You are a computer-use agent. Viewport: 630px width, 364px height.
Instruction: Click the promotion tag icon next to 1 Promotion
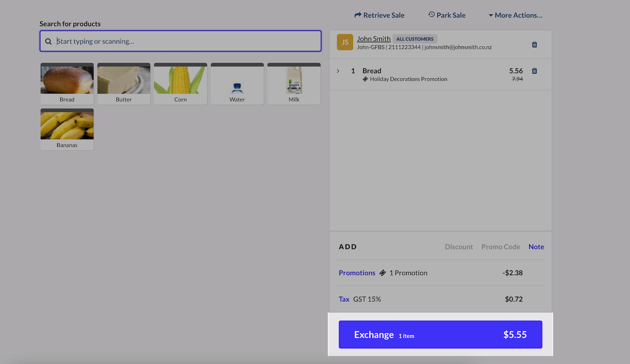click(383, 272)
